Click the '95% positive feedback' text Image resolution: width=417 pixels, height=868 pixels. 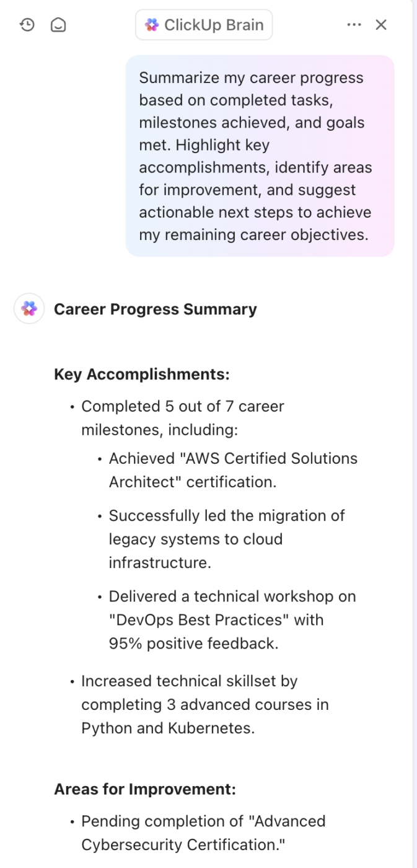pyautogui.click(x=193, y=644)
